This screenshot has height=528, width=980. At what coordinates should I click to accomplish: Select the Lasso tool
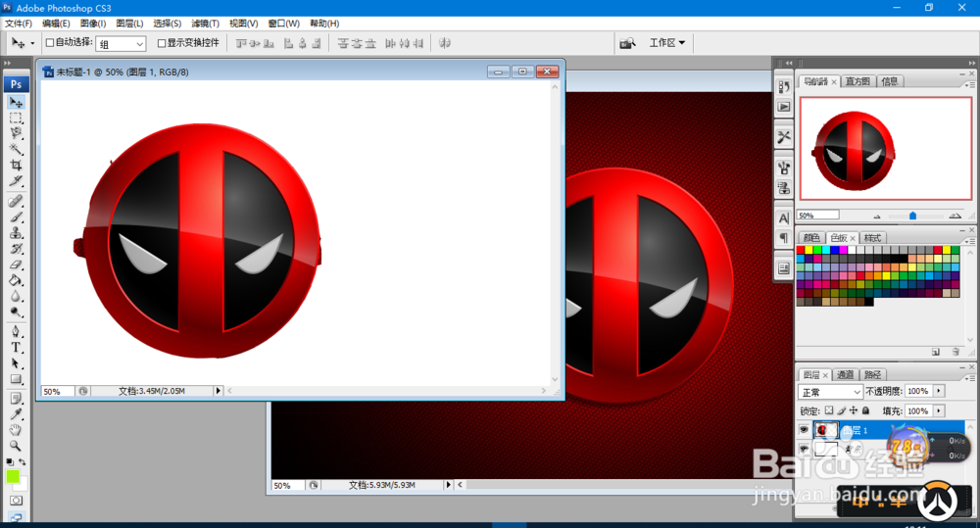point(17,133)
